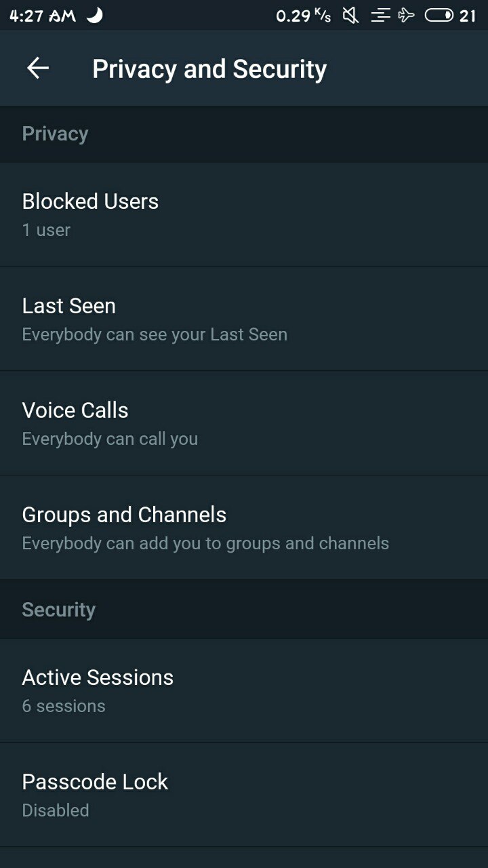The height and width of the screenshot is (868, 488).
Task: Tap the '1 user' subtitle
Action: tap(46, 231)
